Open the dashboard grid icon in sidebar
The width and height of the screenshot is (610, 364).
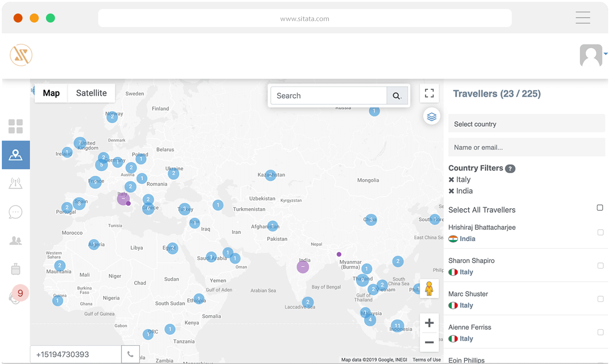[15, 127]
